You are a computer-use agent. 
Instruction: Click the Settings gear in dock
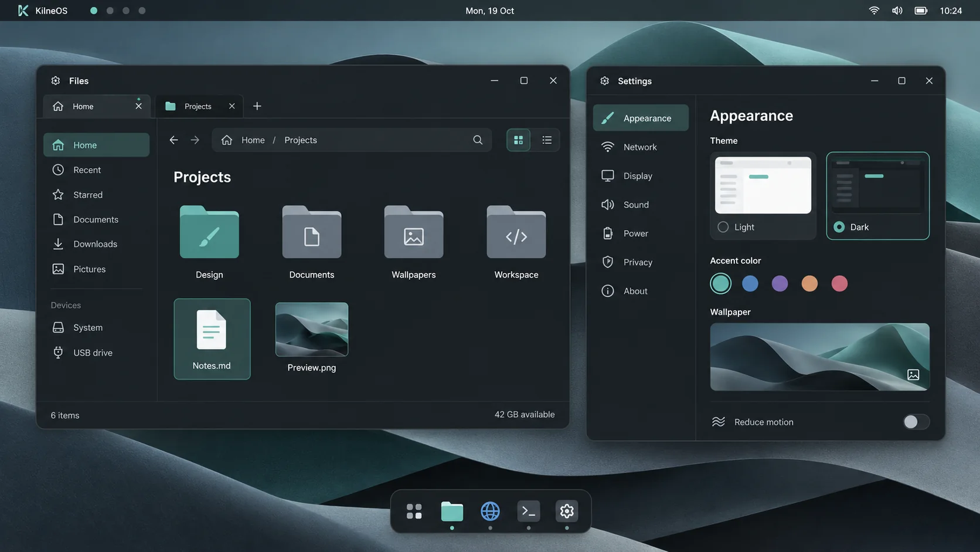pos(566,511)
